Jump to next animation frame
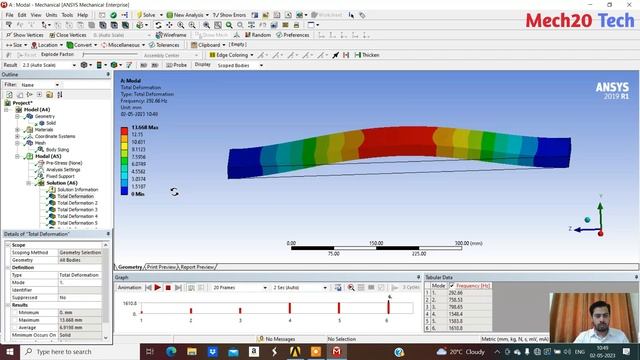 click(x=178, y=288)
